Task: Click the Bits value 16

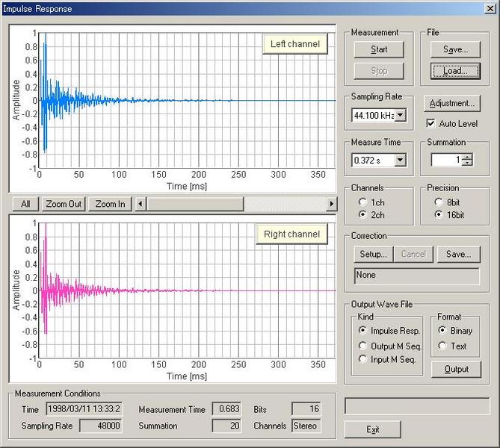Action: [x=306, y=409]
